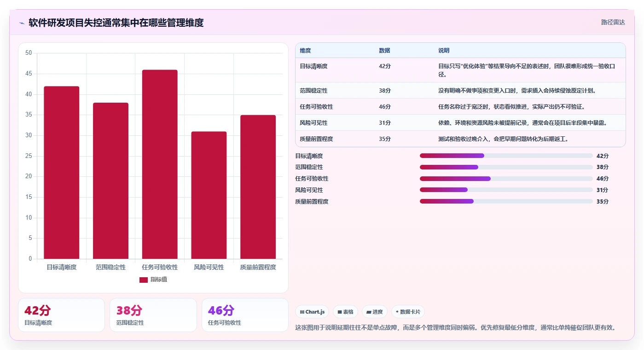Click the 风险可见性 x-axis label
The height and width of the screenshot is (350, 644).
pyautogui.click(x=209, y=267)
